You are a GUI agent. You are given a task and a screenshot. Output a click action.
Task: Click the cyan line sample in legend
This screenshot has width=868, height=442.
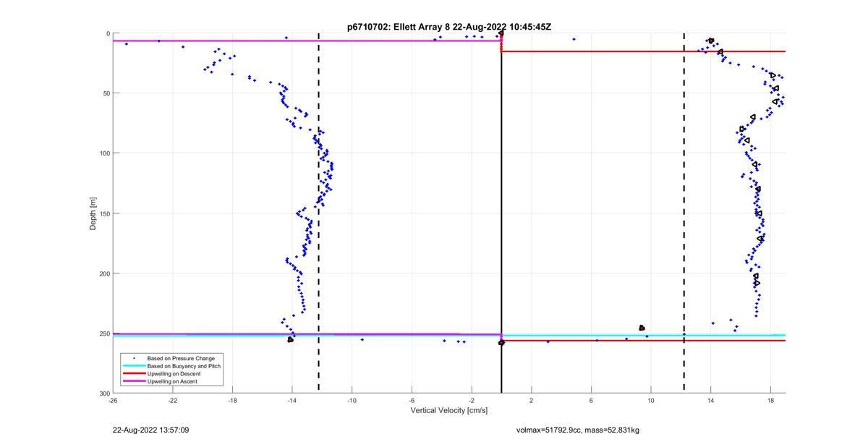(133, 366)
